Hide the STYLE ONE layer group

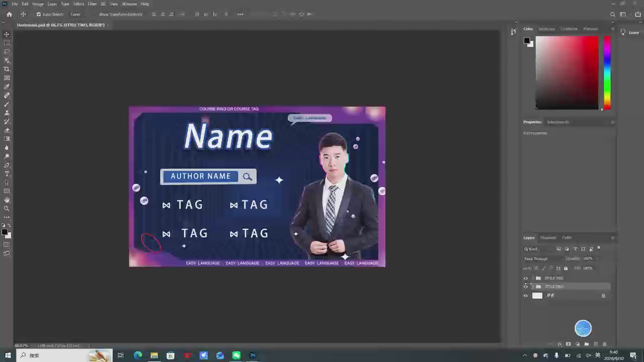(526, 278)
